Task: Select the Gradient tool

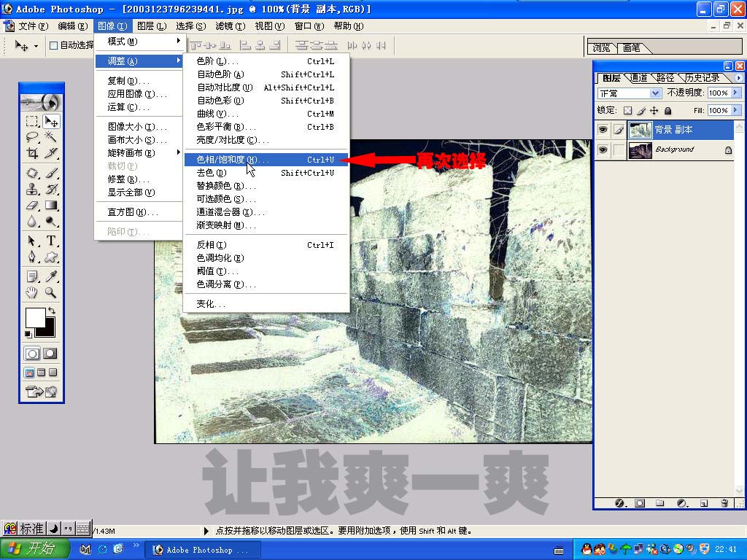Action: tap(51, 206)
